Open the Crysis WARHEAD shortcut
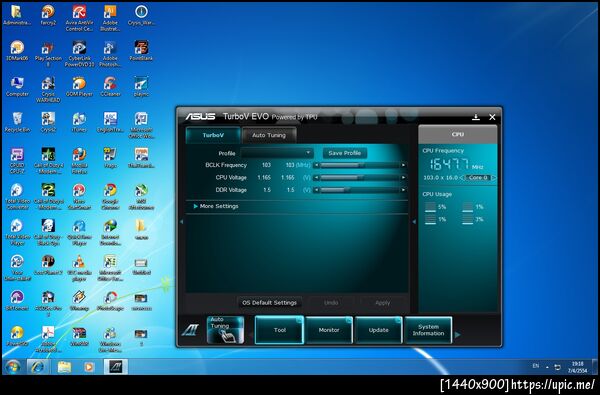Screen dimensions: 600x395 pyautogui.click(x=48, y=90)
